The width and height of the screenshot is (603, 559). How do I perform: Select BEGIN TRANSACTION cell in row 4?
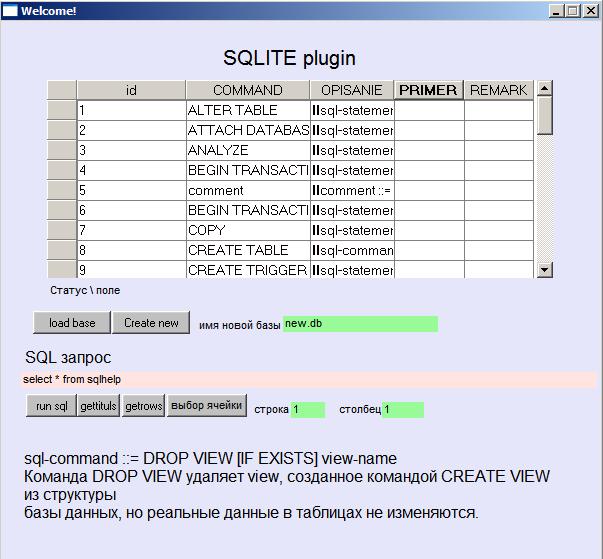point(248,170)
